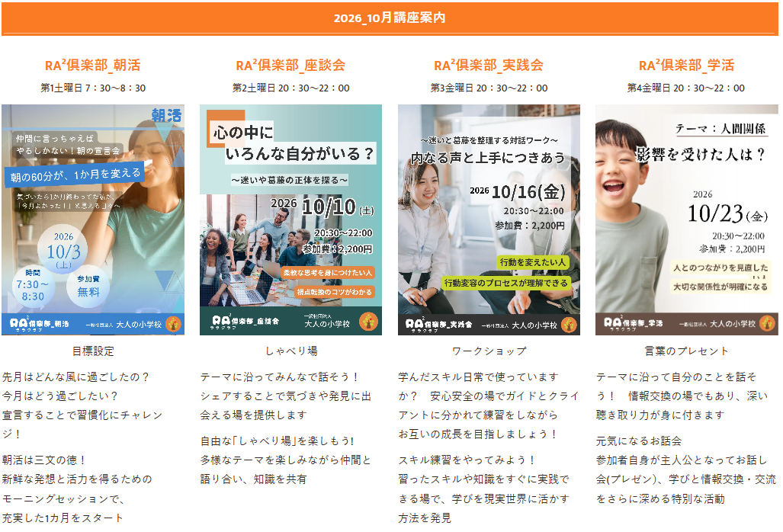Click the 先月はどんな風に過ごしたの？ line
783x532 pixels.
(x=76, y=377)
